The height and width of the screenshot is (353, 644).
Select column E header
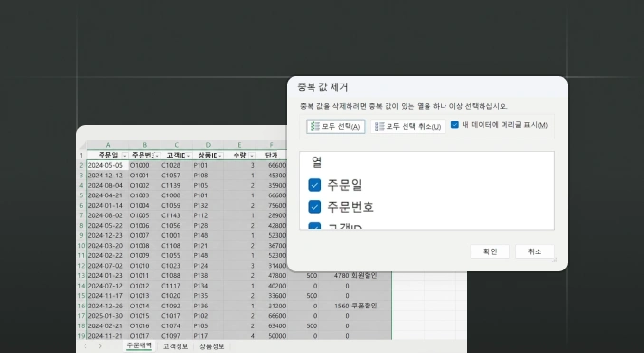tap(239, 145)
